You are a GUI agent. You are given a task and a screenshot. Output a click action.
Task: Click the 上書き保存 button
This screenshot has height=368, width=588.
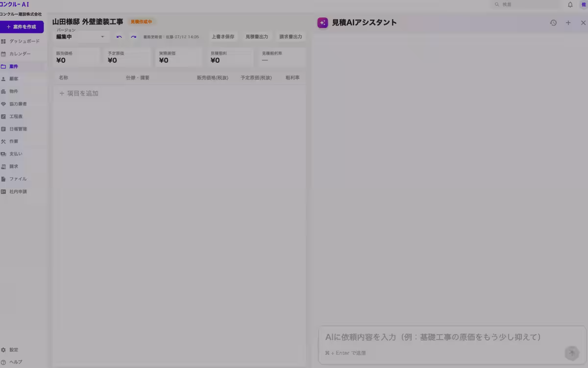tap(223, 37)
